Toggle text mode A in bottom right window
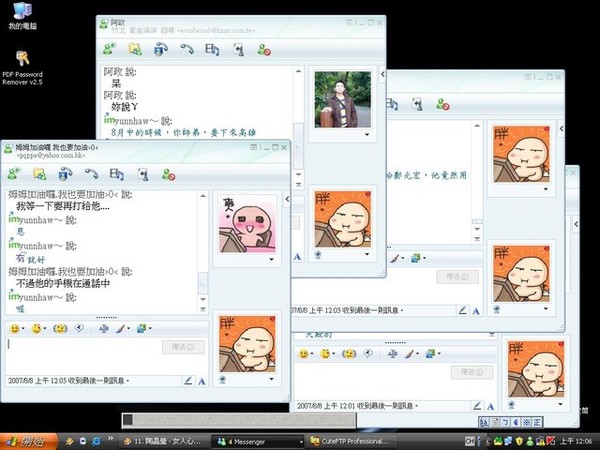Screen dimensions: 600x450 (491, 406)
